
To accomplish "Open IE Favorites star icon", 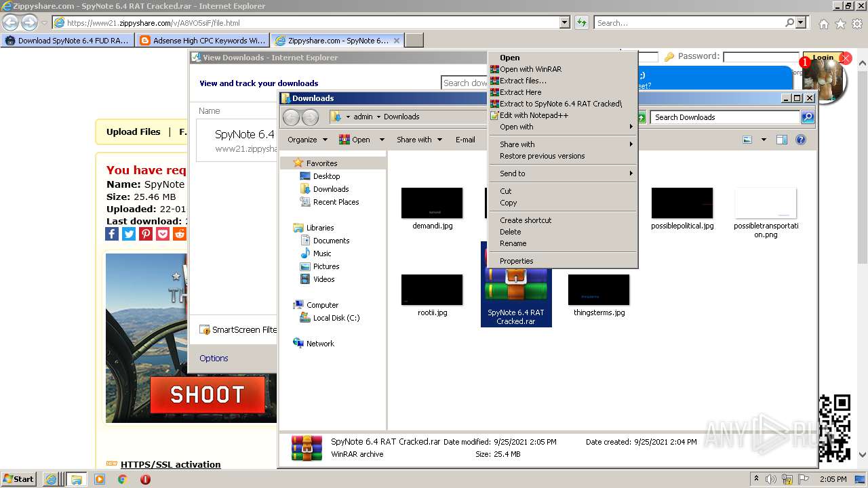I will point(841,24).
